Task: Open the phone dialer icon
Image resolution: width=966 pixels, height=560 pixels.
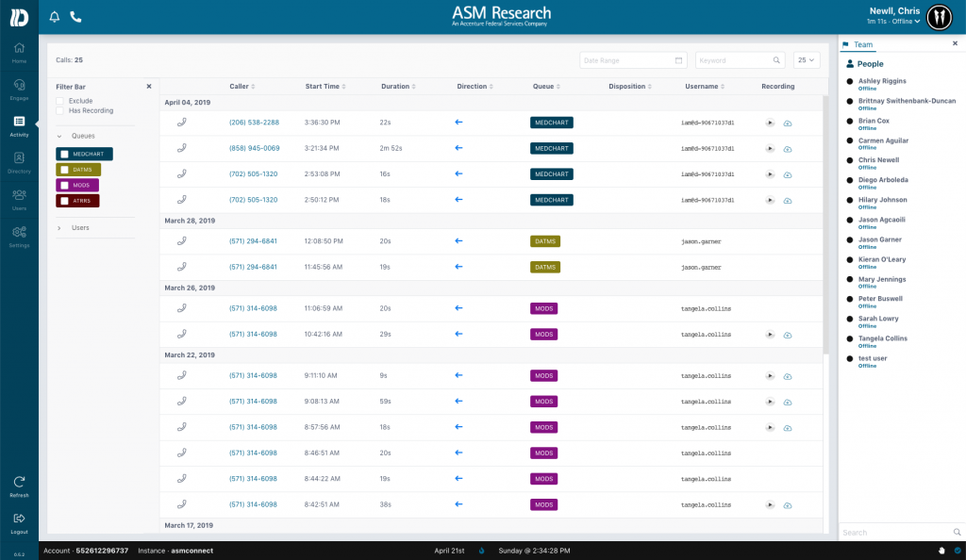Action: 75,17
